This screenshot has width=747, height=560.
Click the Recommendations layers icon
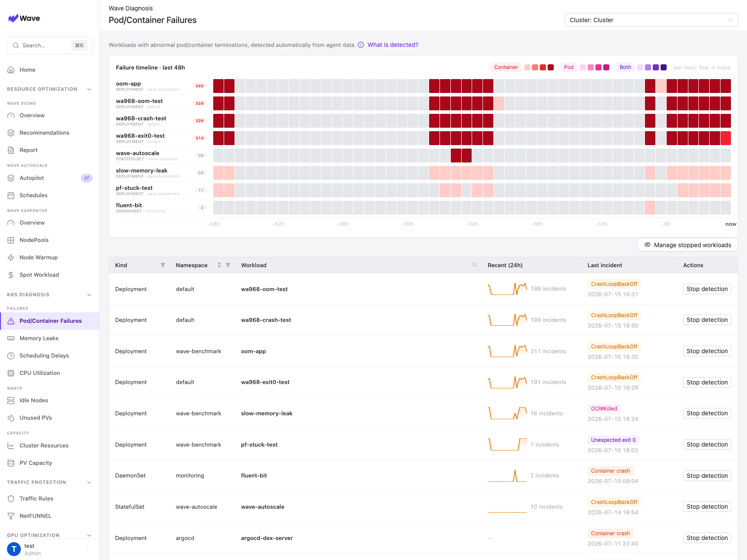point(11,133)
